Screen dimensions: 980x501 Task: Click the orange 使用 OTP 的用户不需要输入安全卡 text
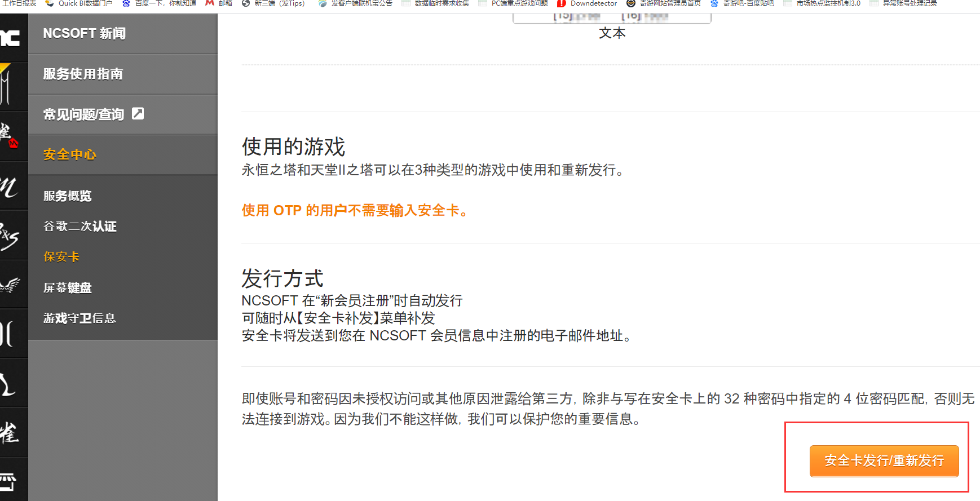coord(355,210)
